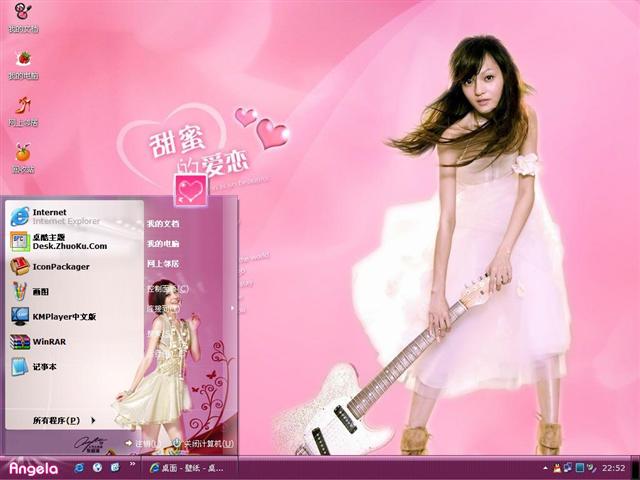Select 我的电脑 in Start menu right pane
The image size is (640, 480).
[x=163, y=243]
